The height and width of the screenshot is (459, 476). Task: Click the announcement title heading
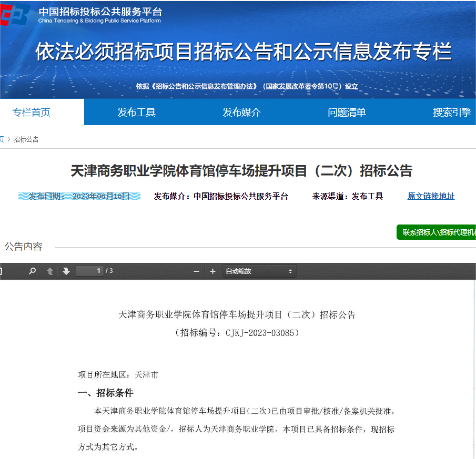241,171
